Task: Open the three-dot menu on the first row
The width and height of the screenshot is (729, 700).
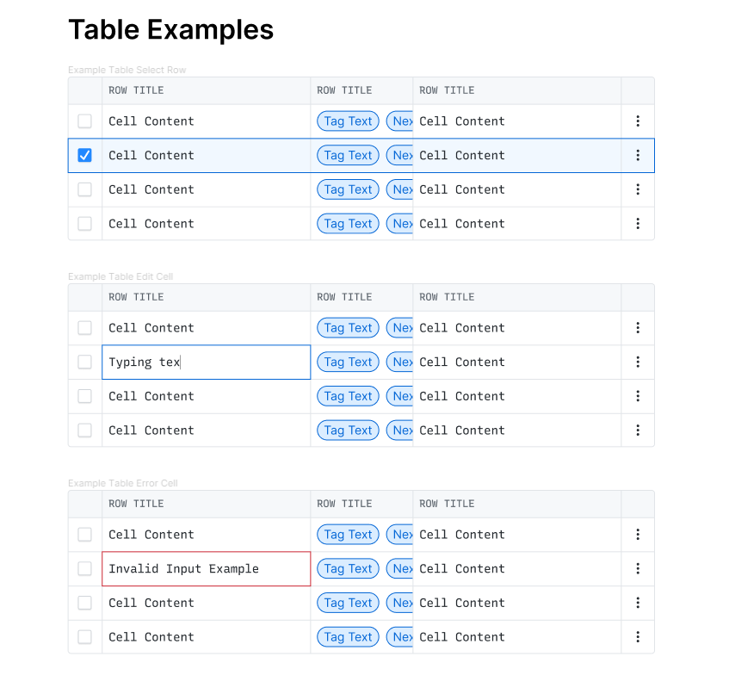Action: click(x=638, y=121)
